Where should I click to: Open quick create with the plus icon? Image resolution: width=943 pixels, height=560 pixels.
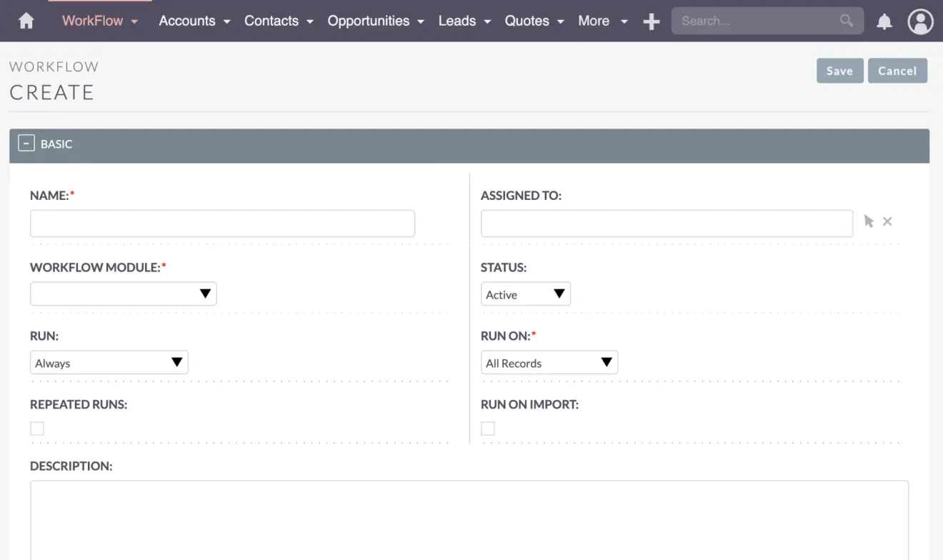[x=651, y=21]
